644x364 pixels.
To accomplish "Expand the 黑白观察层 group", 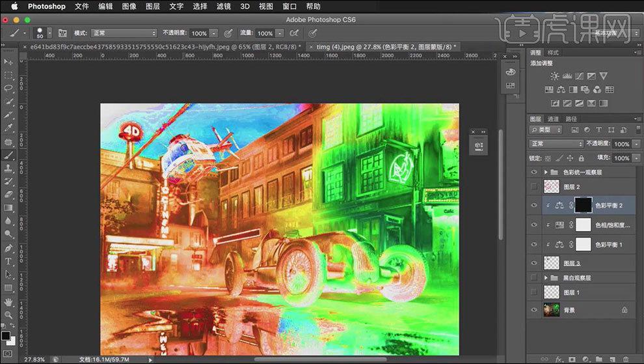I will tap(546, 278).
